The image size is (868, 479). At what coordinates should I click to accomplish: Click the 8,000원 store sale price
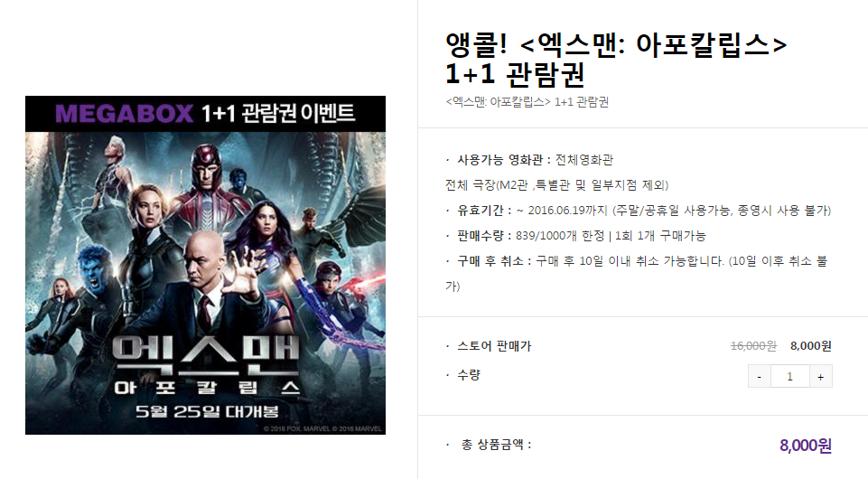point(811,346)
